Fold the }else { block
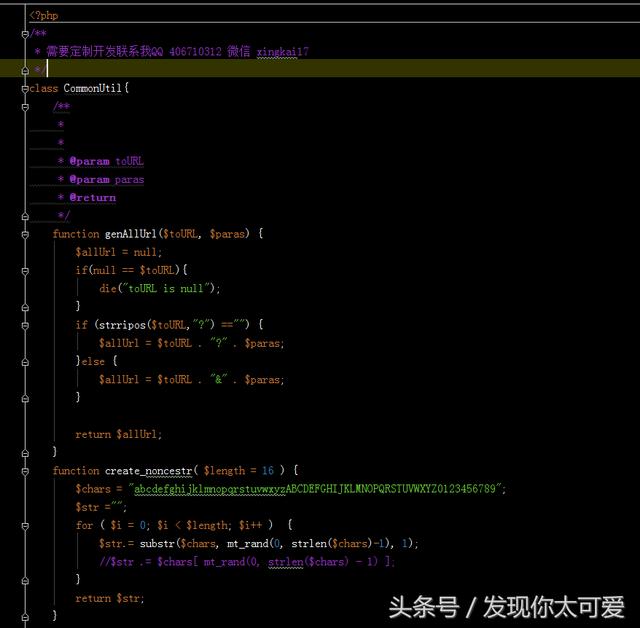The width and height of the screenshot is (640, 628). click(25, 362)
